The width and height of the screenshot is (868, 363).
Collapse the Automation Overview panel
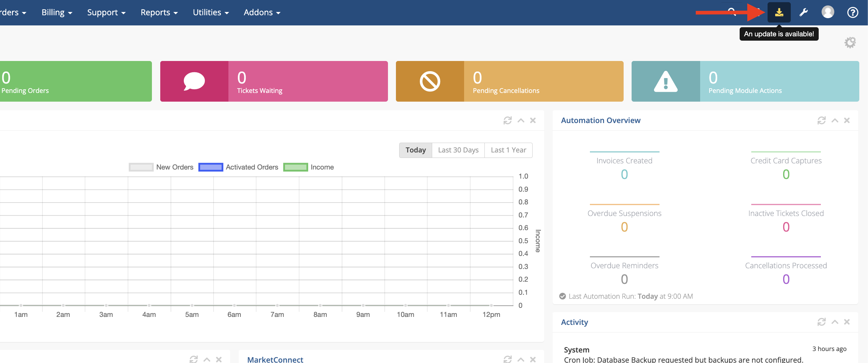click(x=835, y=121)
